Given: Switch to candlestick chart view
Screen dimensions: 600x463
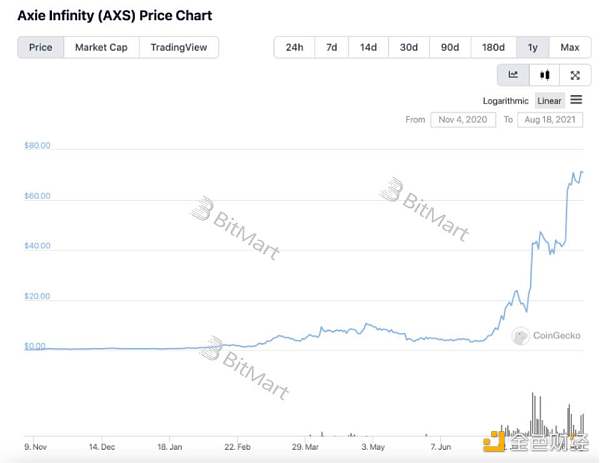Looking at the screenshot, I should (x=544, y=74).
